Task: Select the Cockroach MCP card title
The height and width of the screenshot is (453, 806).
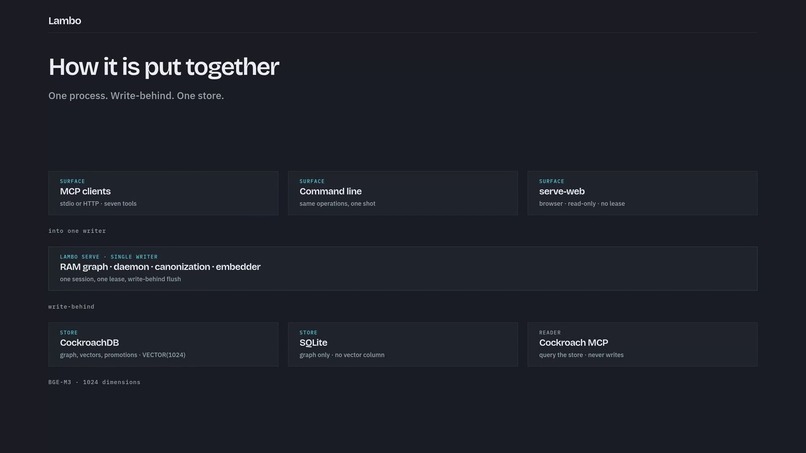Action: (574, 342)
